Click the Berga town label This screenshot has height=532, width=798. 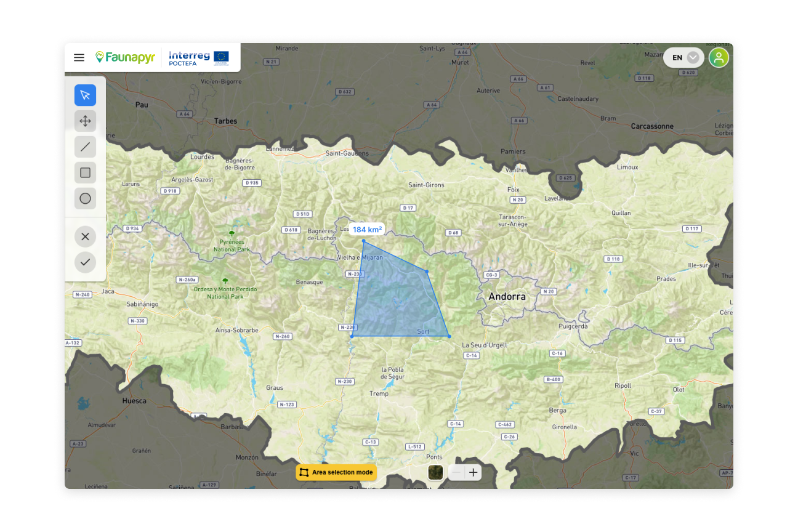pyautogui.click(x=557, y=410)
